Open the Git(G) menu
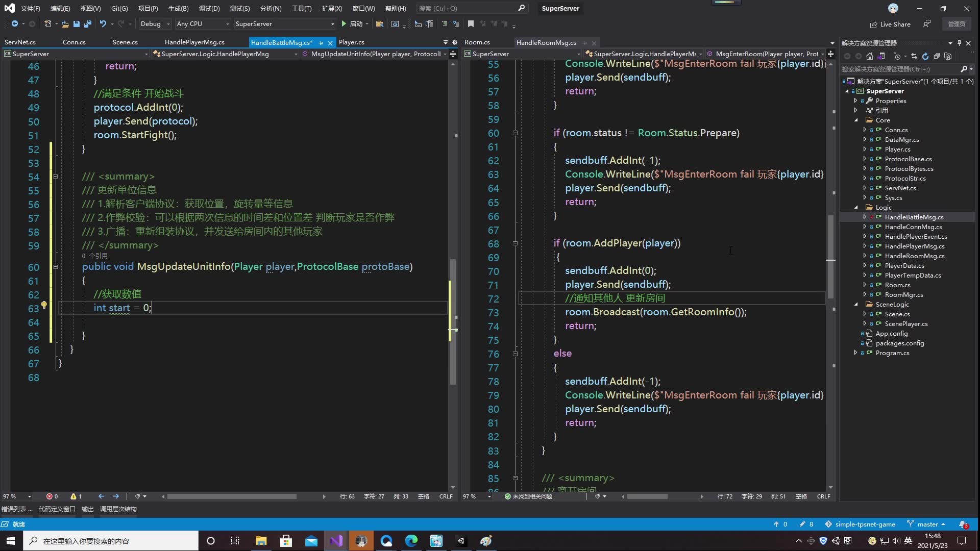 (x=118, y=8)
